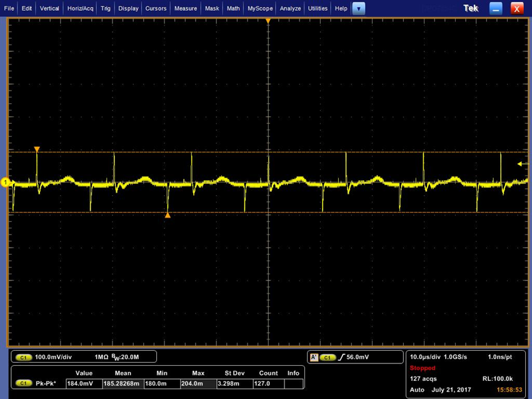Viewport: 532px width, 399px height.
Task: Click the rising edge trigger slope icon
Action: 341,357
